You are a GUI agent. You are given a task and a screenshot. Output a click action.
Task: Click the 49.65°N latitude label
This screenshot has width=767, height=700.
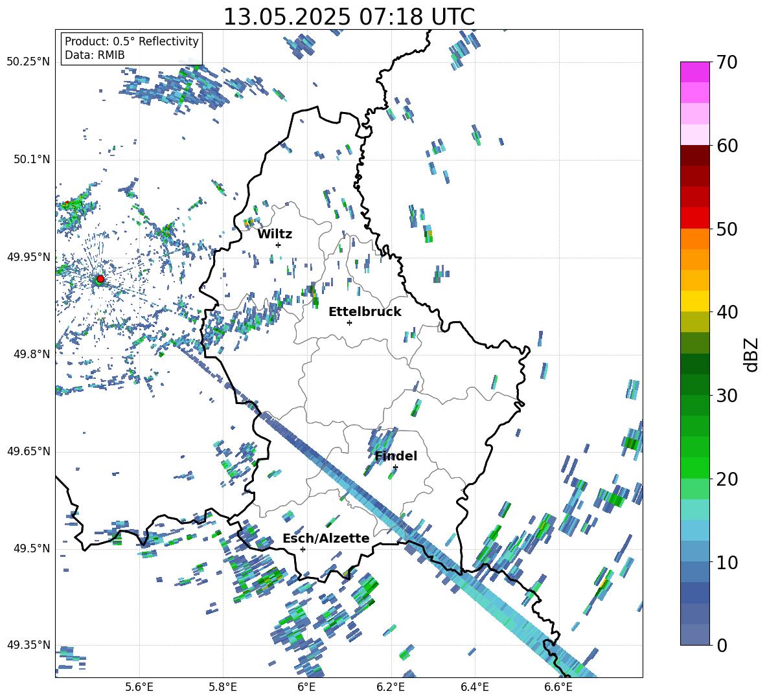pyautogui.click(x=29, y=451)
